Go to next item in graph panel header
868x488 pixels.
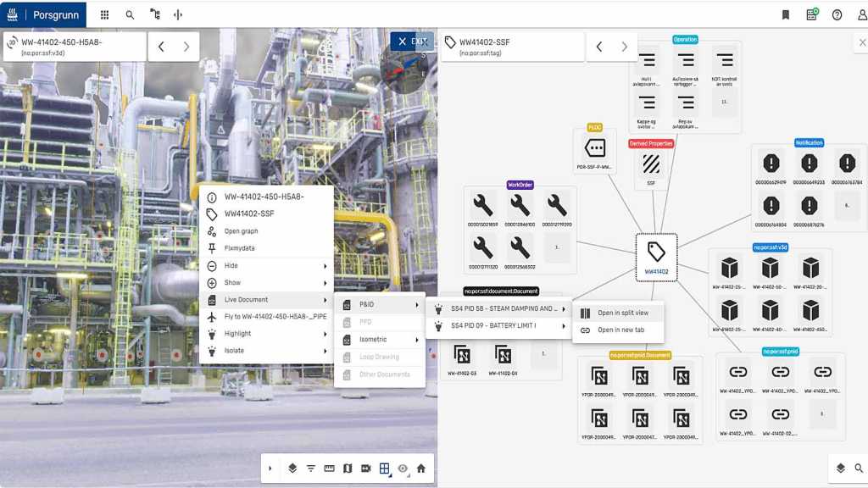pos(625,47)
